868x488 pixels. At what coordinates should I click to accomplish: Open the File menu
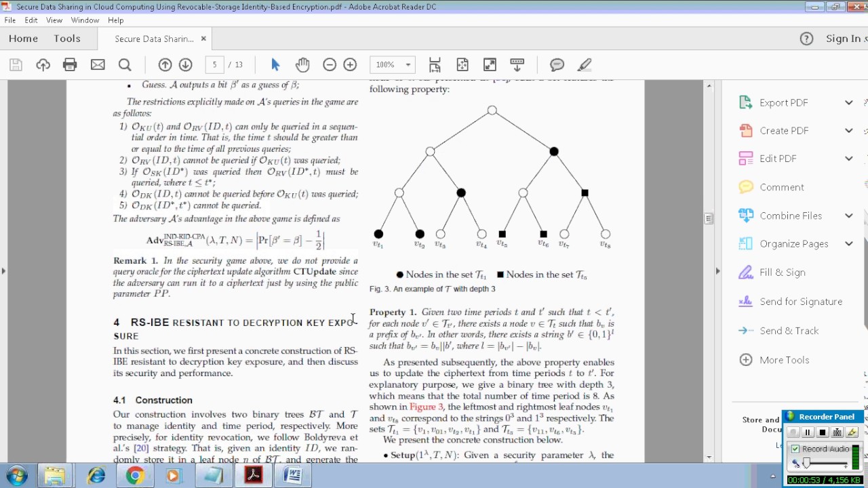point(10,20)
